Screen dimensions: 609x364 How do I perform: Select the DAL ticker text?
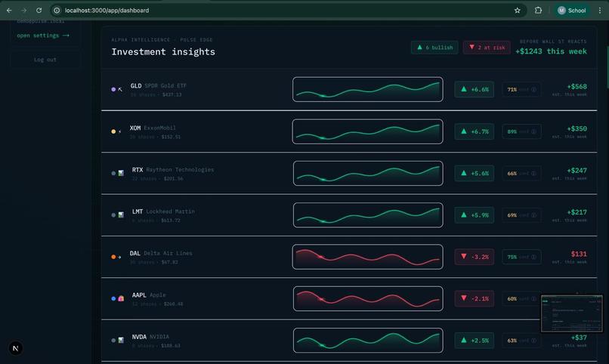pos(135,254)
